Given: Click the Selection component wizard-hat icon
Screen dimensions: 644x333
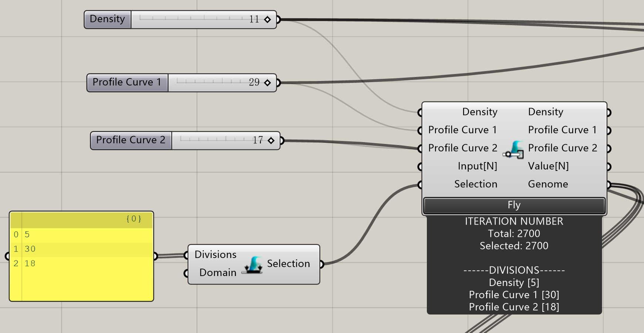Looking at the screenshot, I should (x=252, y=265).
